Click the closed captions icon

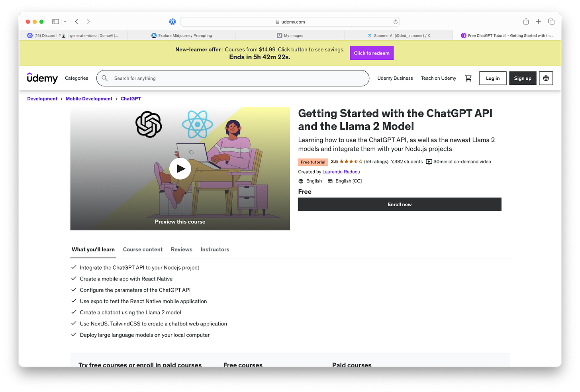[330, 181]
